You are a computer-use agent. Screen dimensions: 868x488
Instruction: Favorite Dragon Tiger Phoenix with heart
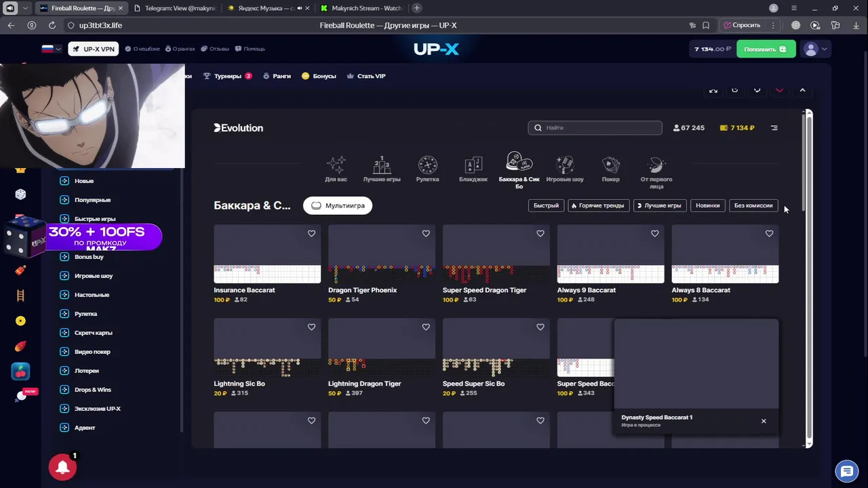point(426,233)
